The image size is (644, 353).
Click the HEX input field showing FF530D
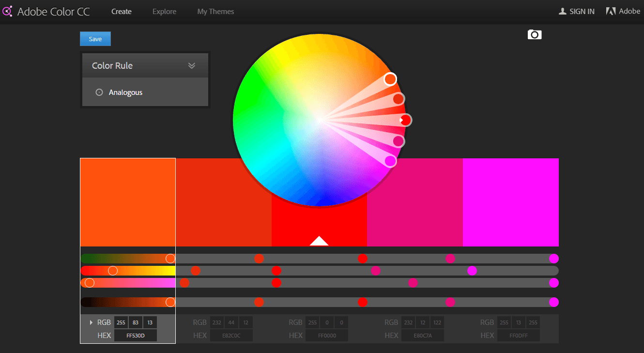(x=135, y=336)
